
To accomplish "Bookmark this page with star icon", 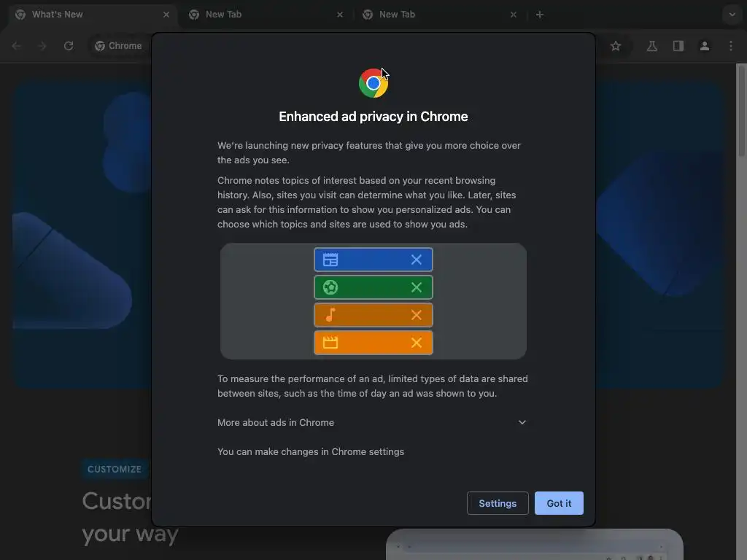I will 616,46.
